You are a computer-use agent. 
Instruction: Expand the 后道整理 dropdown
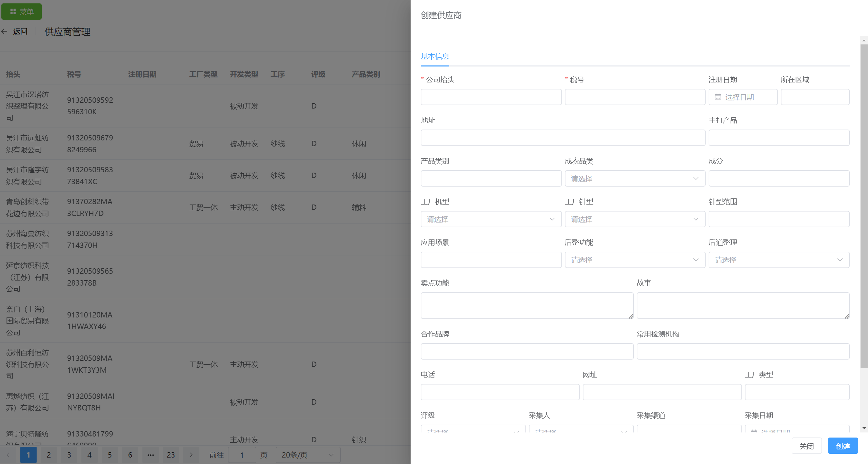[x=778, y=260]
